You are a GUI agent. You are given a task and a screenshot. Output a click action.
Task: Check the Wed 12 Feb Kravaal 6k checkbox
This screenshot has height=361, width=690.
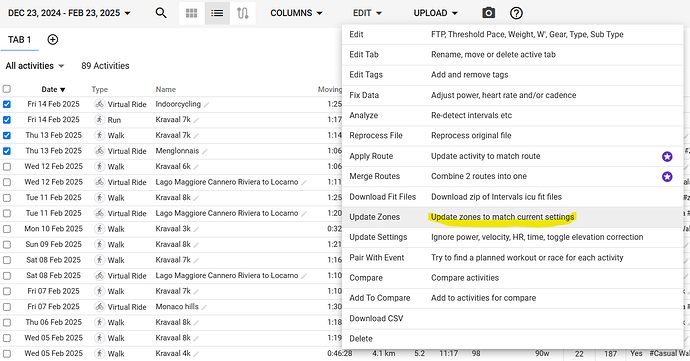(x=7, y=167)
